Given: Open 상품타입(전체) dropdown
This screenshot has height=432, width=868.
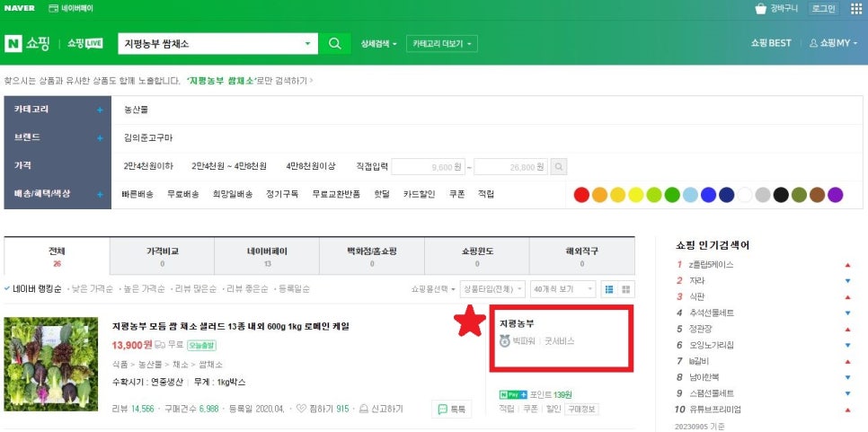Looking at the screenshot, I should click(492, 289).
